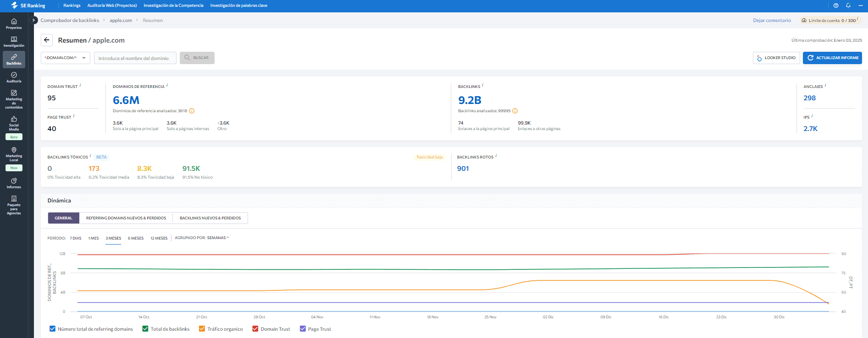The image size is (868, 338).
Task: Switch to Referring Domains Nuevos & Perdidos tab
Action: tap(126, 218)
